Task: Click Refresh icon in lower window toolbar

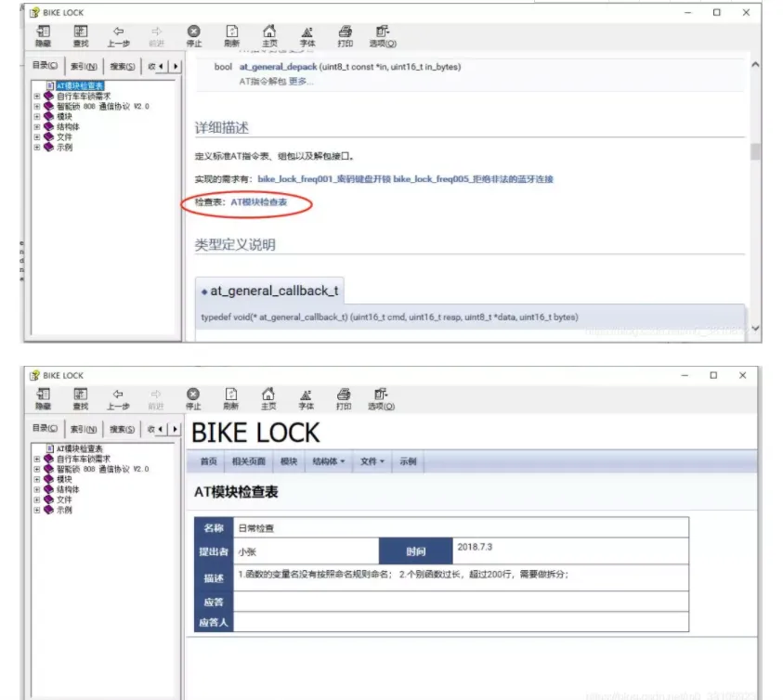Action: pos(230,398)
